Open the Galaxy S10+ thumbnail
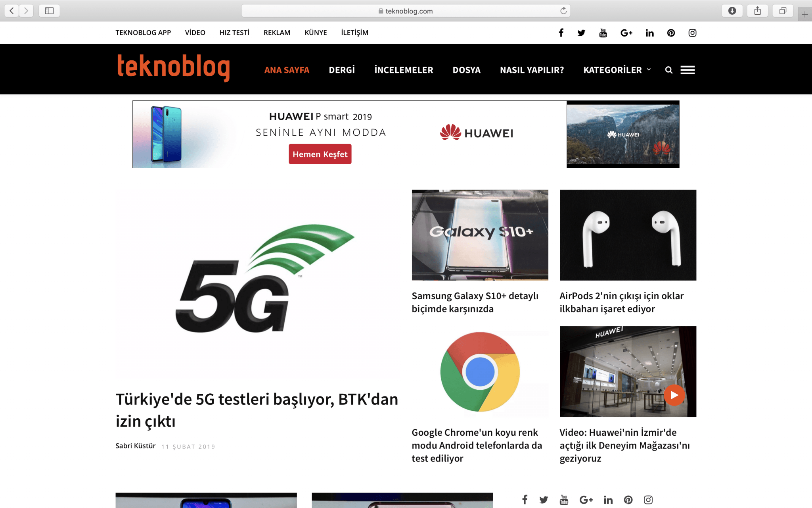The height and width of the screenshot is (508, 812). coord(480,235)
